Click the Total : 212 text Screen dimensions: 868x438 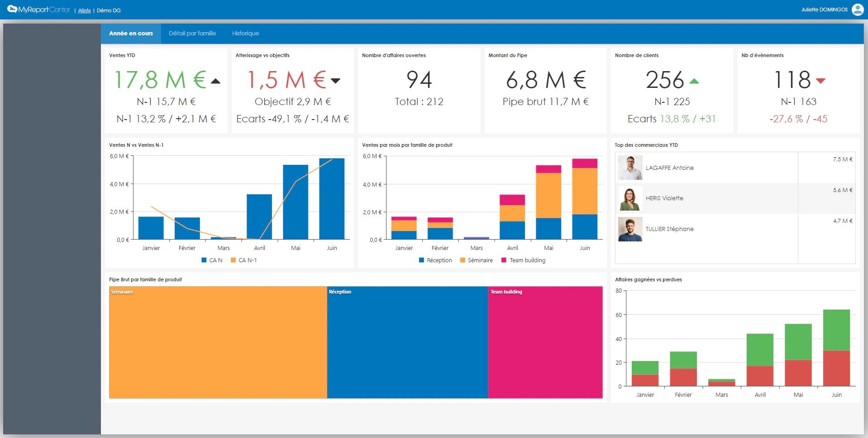419,101
